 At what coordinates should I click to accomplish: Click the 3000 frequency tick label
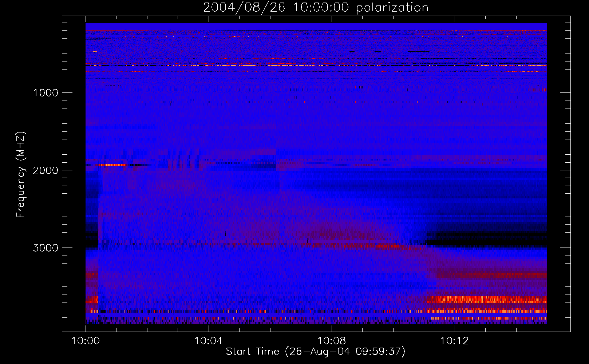(46, 248)
